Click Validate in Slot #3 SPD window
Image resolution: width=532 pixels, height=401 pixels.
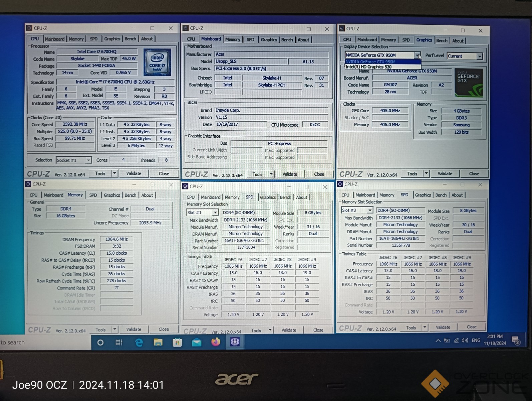[443, 327]
